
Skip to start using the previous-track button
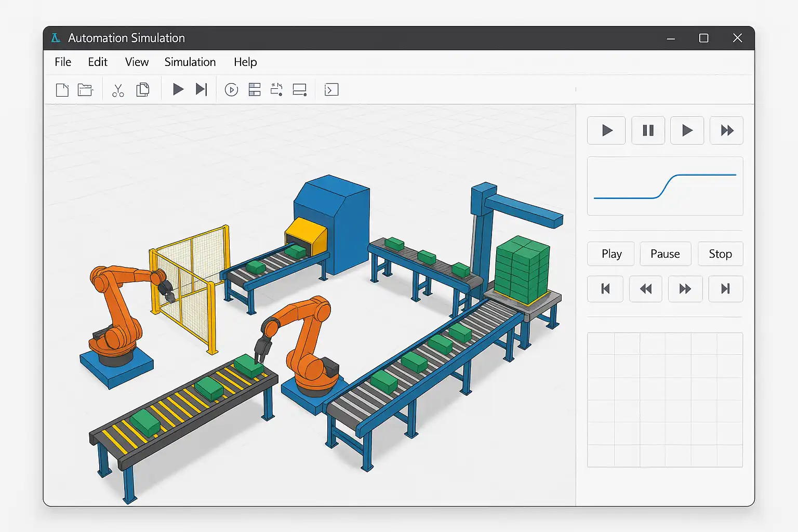pos(605,289)
